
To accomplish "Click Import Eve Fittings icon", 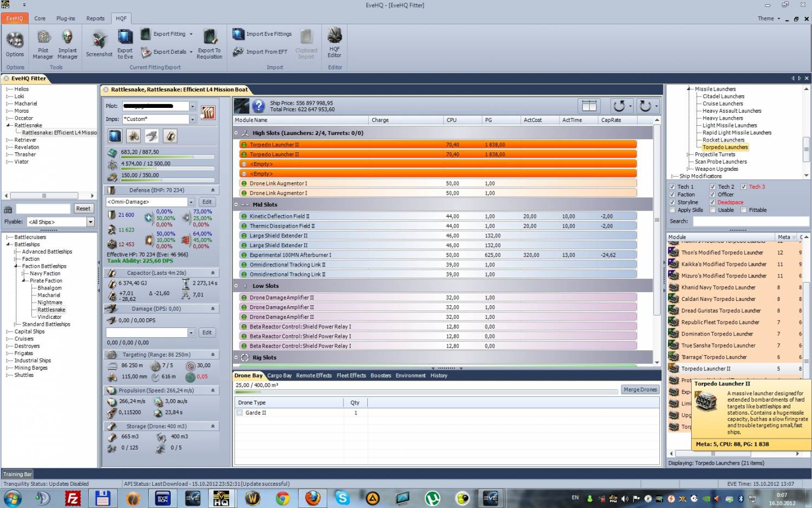I will tap(239, 34).
